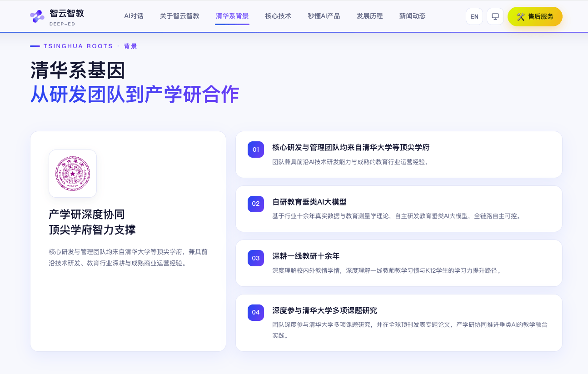Click the 从研发团队到产学研合作 heading
The image size is (588, 374).
(x=135, y=95)
